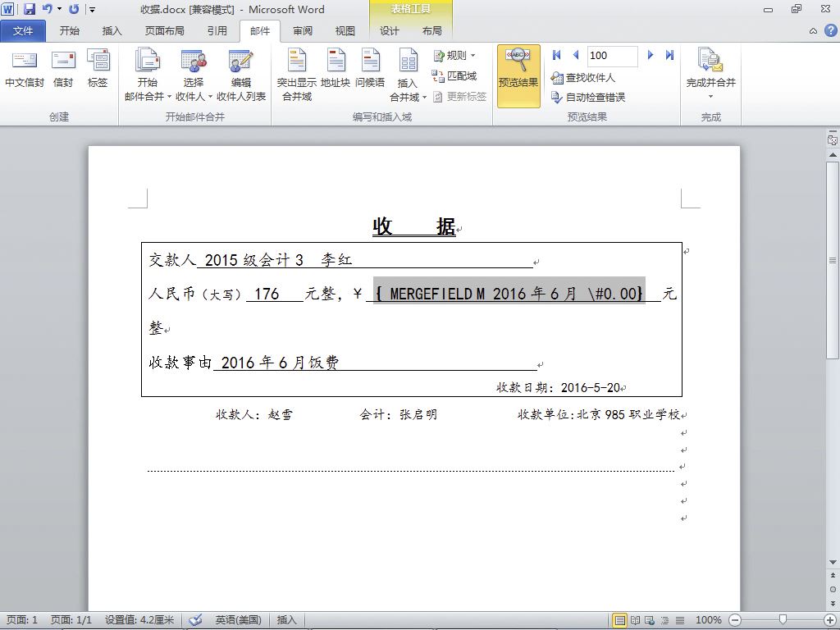Switch to the 引用 ribbon tab
Screen dimensions: 840x630
pos(217,31)
